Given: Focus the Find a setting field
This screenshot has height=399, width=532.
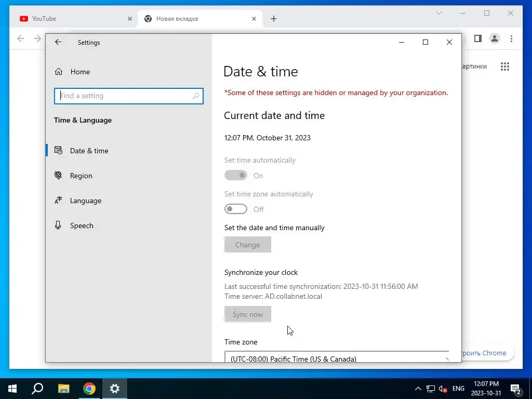Looking at the screenshot, I should (x=129, y=96).
